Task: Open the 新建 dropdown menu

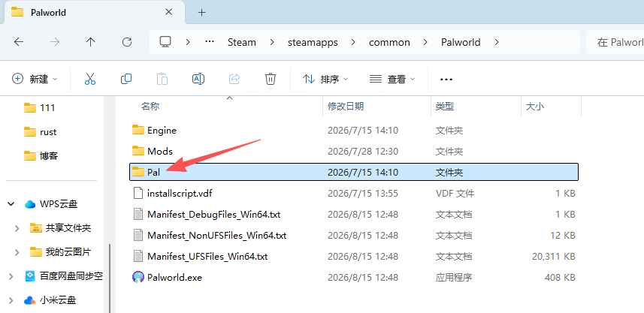Action: (x=35, y=79)
